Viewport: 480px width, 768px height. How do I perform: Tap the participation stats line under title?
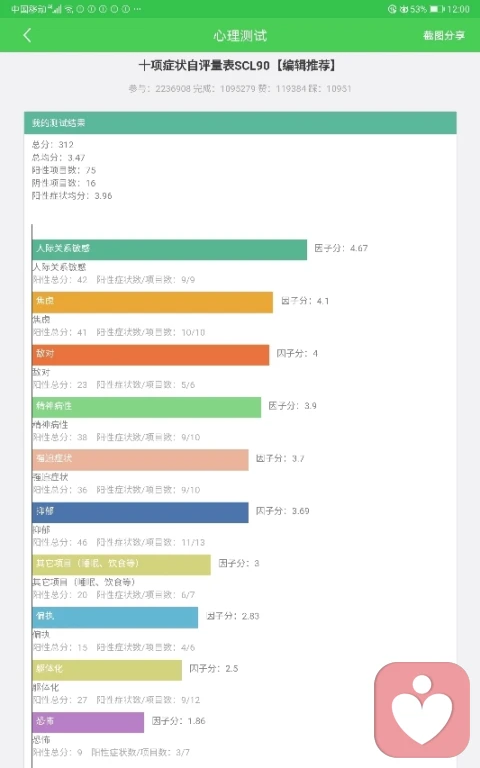240,89
